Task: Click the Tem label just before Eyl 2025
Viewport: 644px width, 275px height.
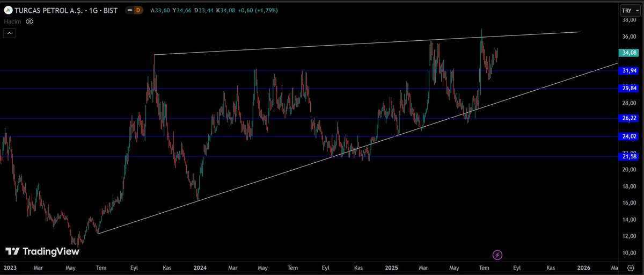Action: [484, 267]
